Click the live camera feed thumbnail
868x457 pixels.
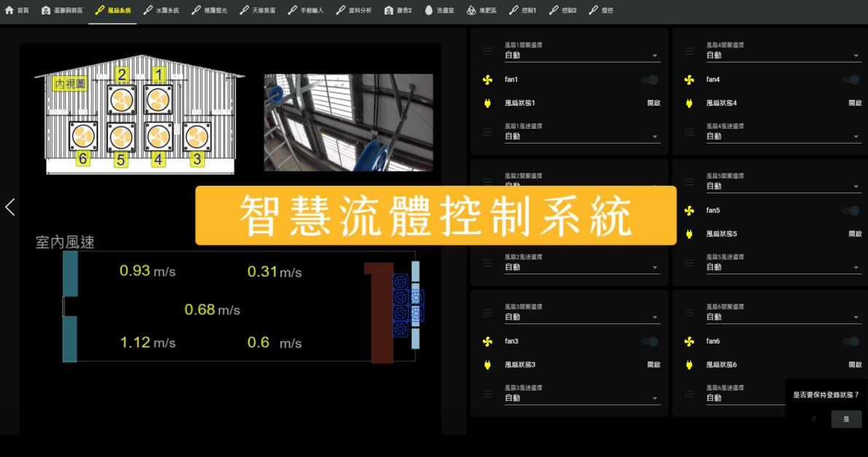tap(348, 122)
